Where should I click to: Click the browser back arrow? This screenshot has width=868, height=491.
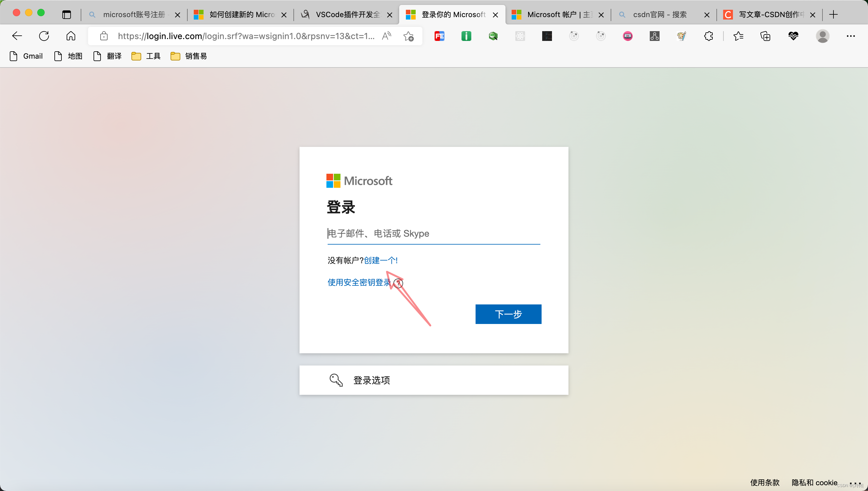coord(17,36)
